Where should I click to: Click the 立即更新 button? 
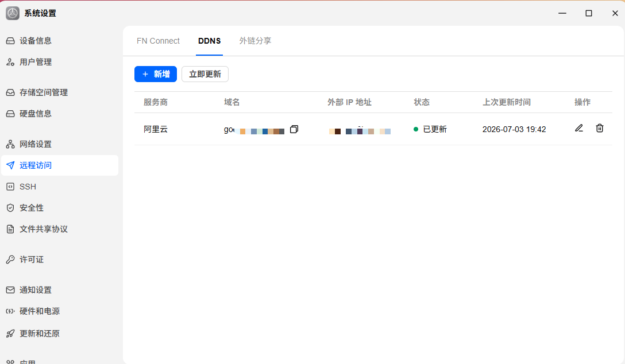coord(205,74)
